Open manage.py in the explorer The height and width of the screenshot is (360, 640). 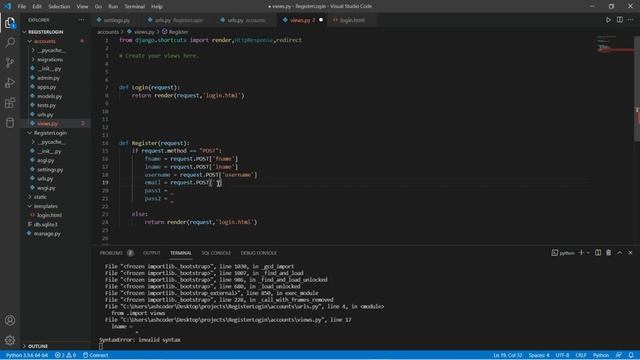(x=47, y=234)
